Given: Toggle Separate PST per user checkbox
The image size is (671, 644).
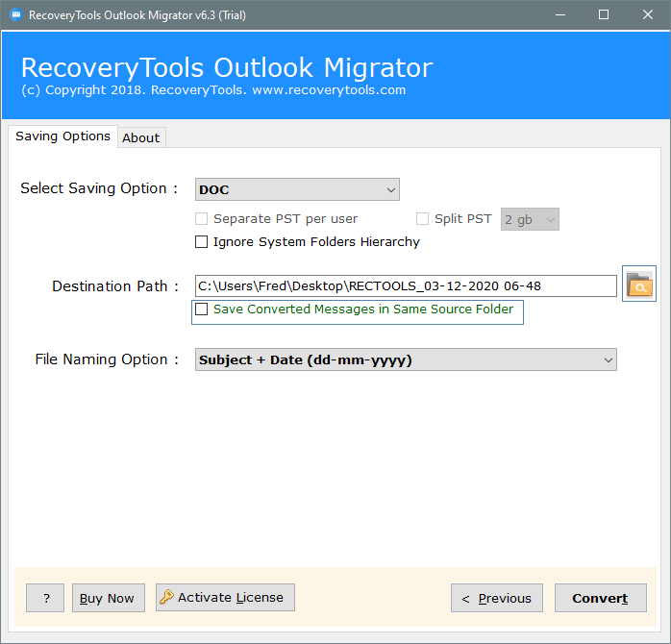Looking at the screenshot, I should [x=201, y=218].
